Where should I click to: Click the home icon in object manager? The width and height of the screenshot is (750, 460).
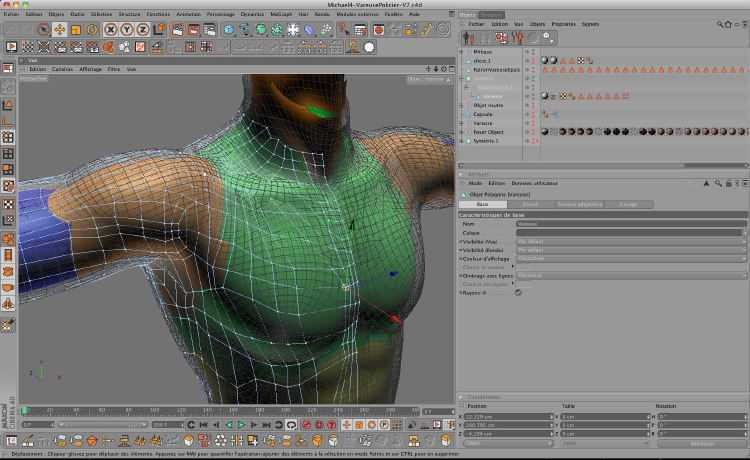[x=728, y=24]
